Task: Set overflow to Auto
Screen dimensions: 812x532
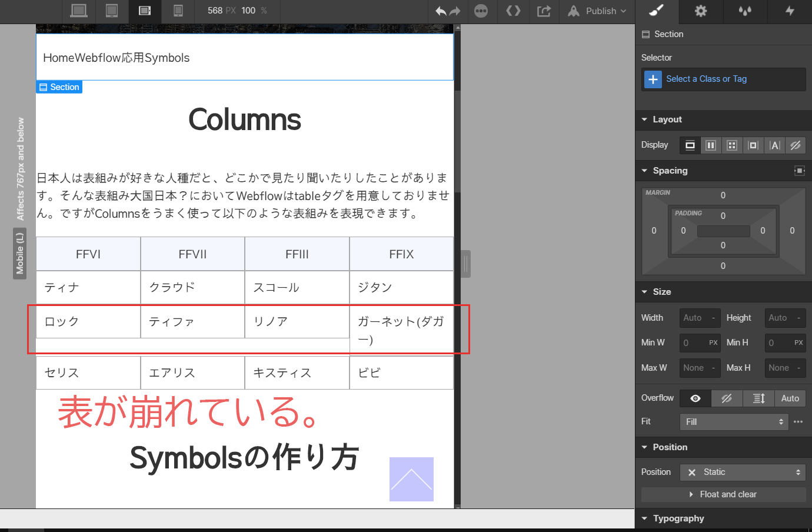Action: (x=790, y=398)
